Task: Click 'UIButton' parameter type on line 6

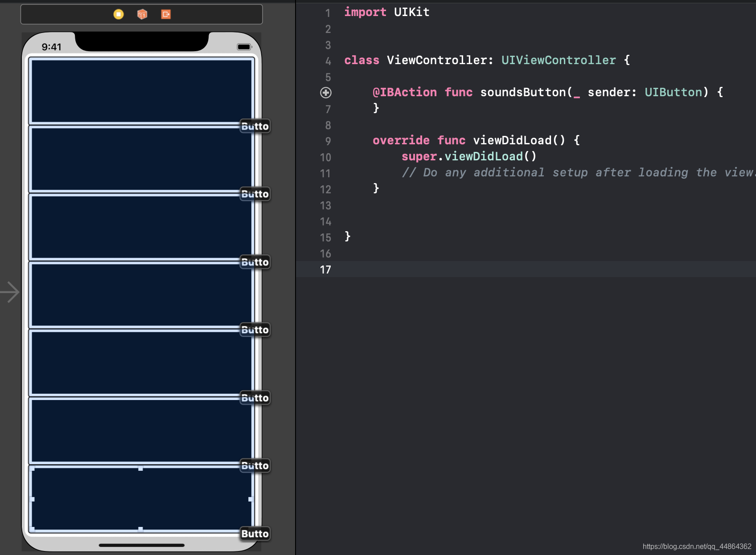Action: point(673,92)
